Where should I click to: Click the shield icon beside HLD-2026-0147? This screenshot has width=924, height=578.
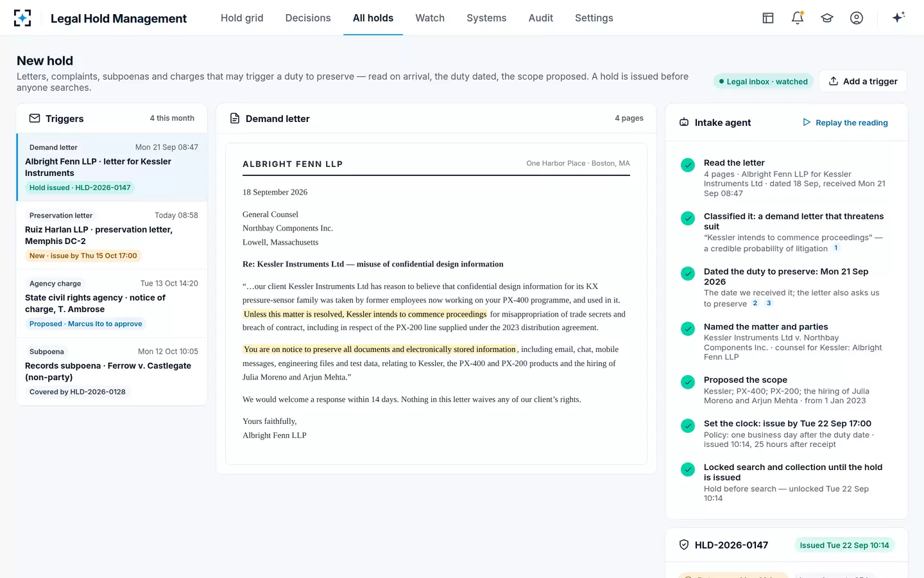click(684, 545)
